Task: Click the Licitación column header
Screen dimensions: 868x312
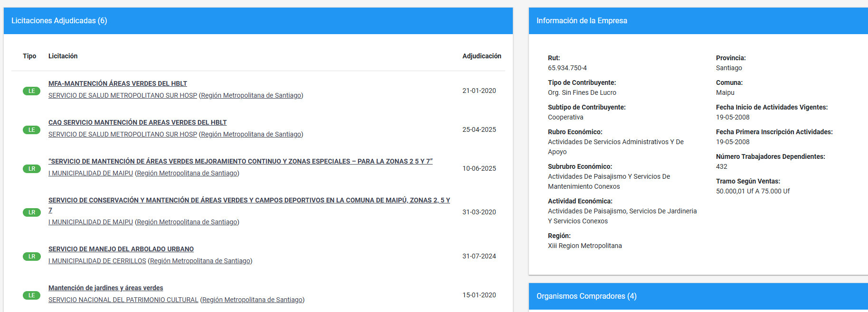Action: [63, 56]
